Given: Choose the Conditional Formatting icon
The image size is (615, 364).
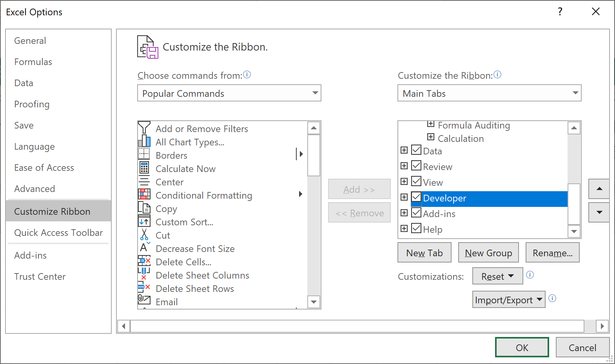Looking at the screenshot, I should (x=144, y=194).
